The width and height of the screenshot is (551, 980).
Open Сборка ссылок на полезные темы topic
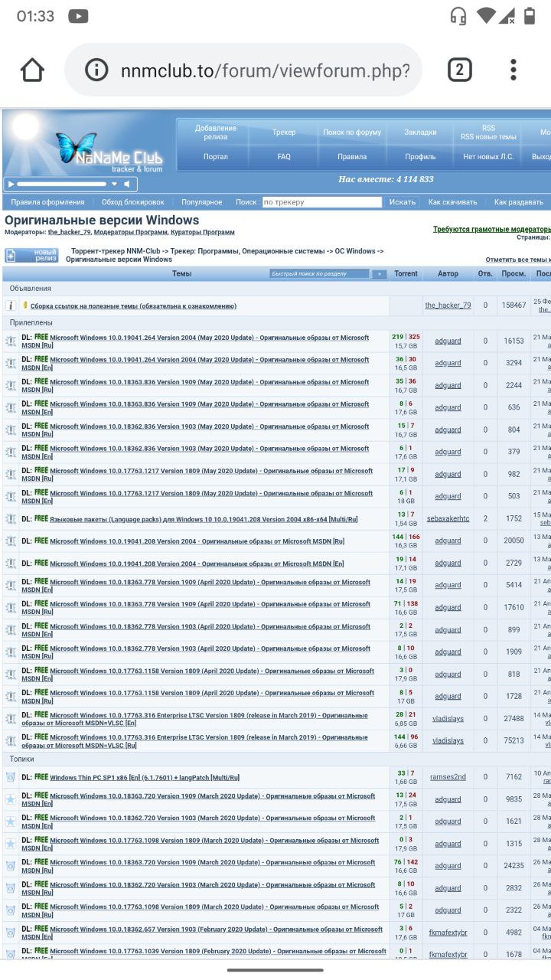(133, 306)
